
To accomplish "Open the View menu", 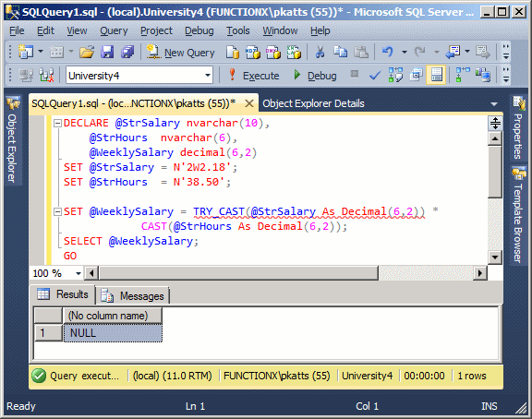I will coord(77,30).
